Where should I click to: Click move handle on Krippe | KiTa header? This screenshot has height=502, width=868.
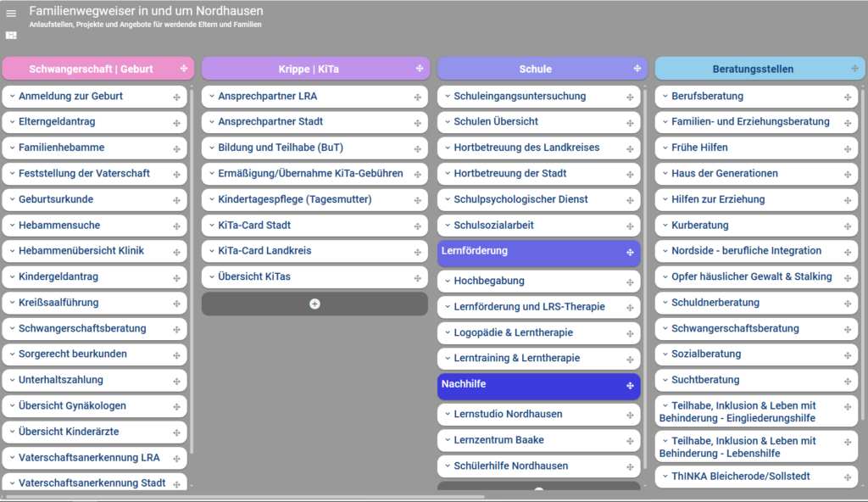tap(420, 69)
